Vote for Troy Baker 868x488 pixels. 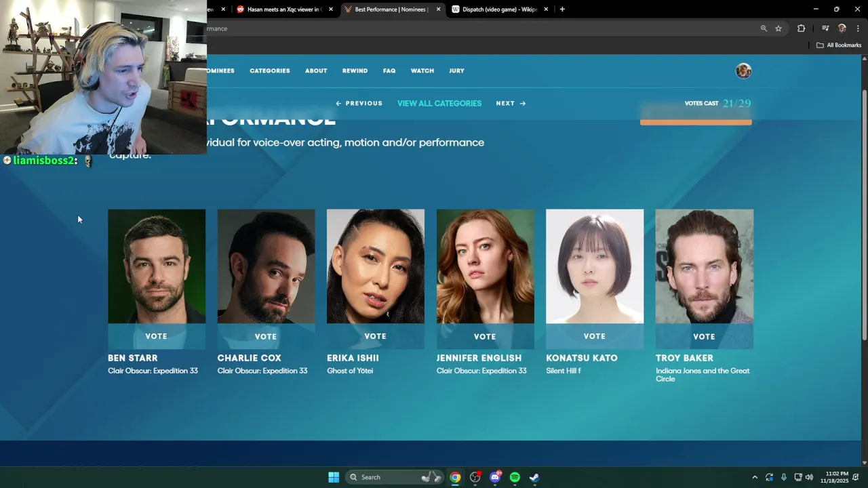(x=704, y=336)
